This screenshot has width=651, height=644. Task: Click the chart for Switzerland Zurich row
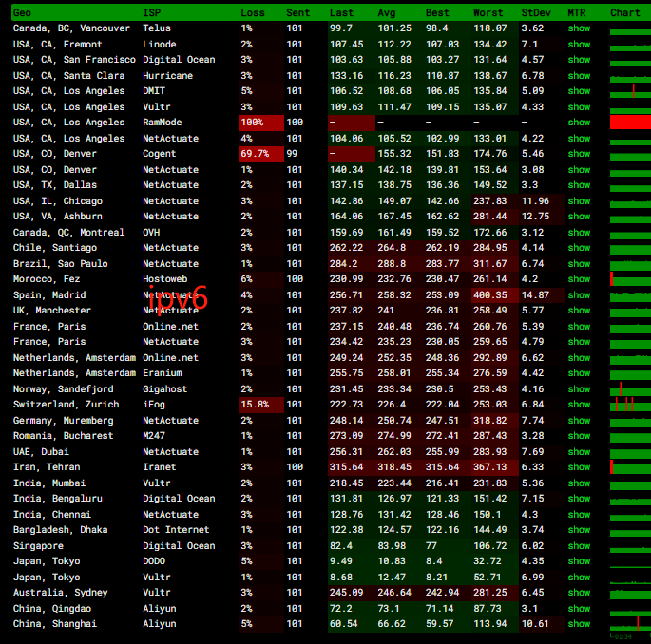point(630,405)
